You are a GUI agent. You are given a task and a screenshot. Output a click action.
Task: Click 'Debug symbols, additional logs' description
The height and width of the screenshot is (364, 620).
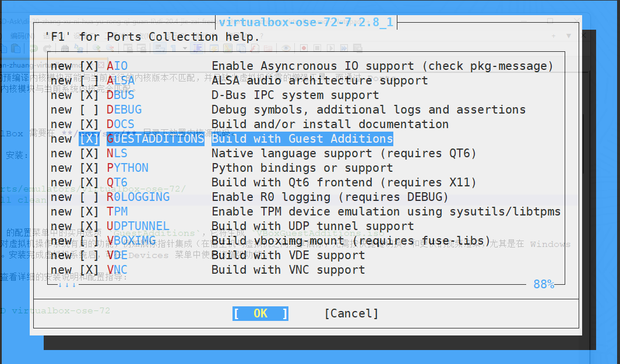[368, 110]
